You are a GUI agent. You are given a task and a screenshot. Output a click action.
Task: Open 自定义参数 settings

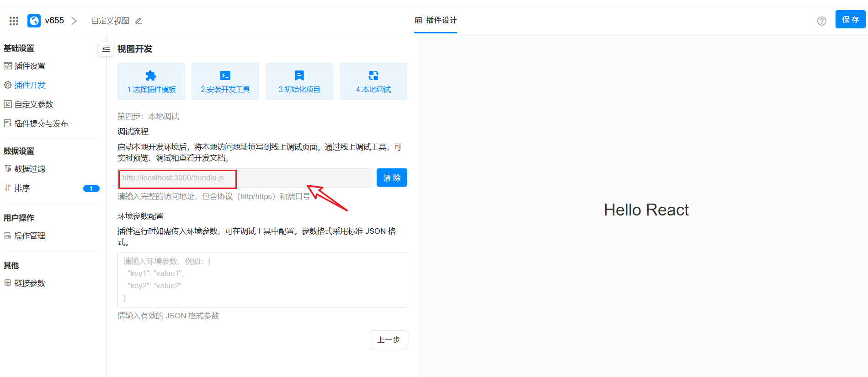point(33,104)
